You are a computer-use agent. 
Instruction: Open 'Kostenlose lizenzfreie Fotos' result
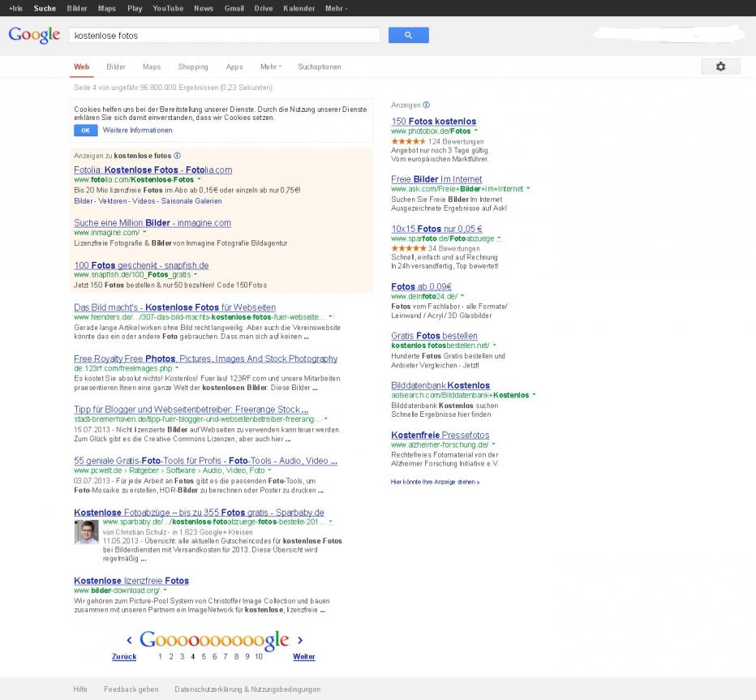[131, 581]
